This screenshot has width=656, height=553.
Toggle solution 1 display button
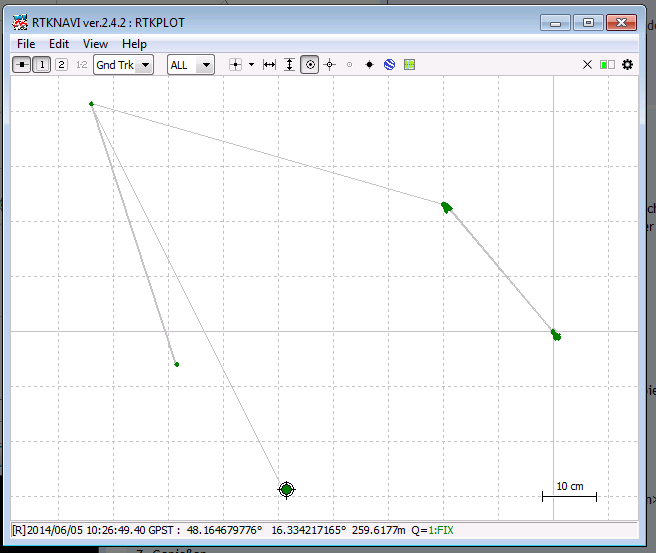(x=42, y=65)
